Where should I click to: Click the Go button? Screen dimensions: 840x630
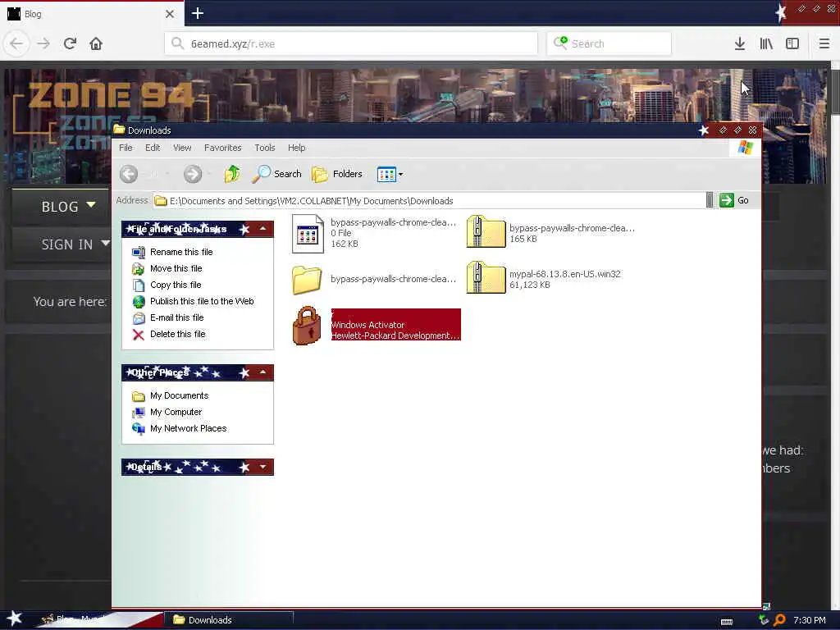pos(734,200)
